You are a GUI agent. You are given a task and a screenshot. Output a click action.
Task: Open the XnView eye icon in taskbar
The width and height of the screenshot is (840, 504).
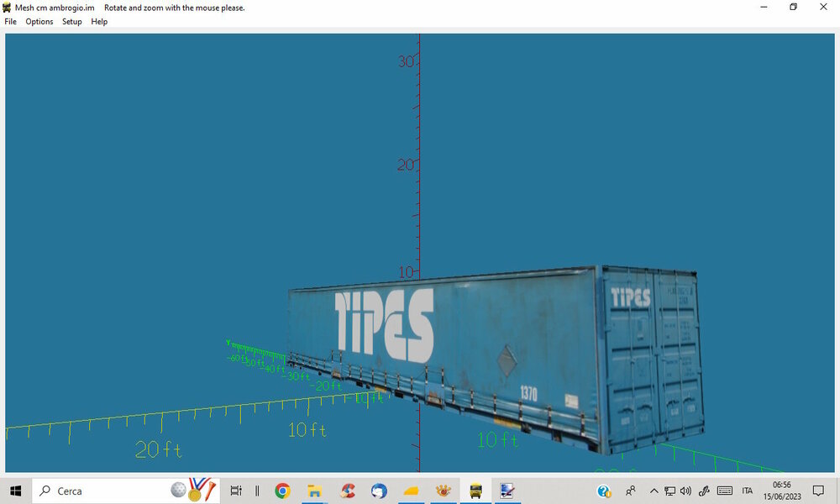443,491
